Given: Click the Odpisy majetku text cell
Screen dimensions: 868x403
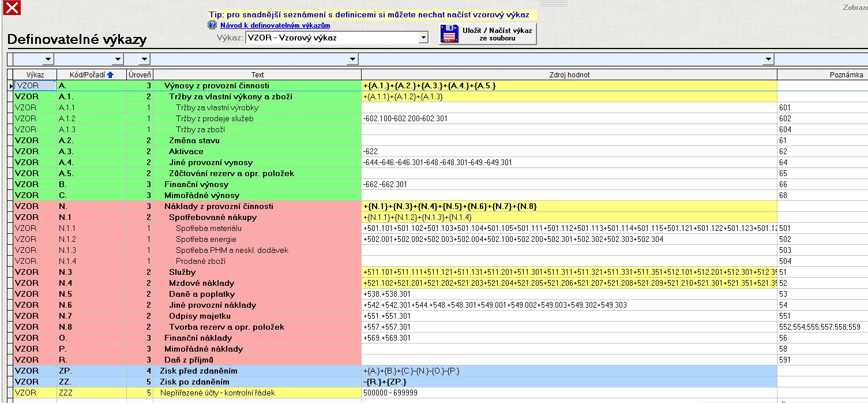Looking at the screenshot, I should 257,316.
